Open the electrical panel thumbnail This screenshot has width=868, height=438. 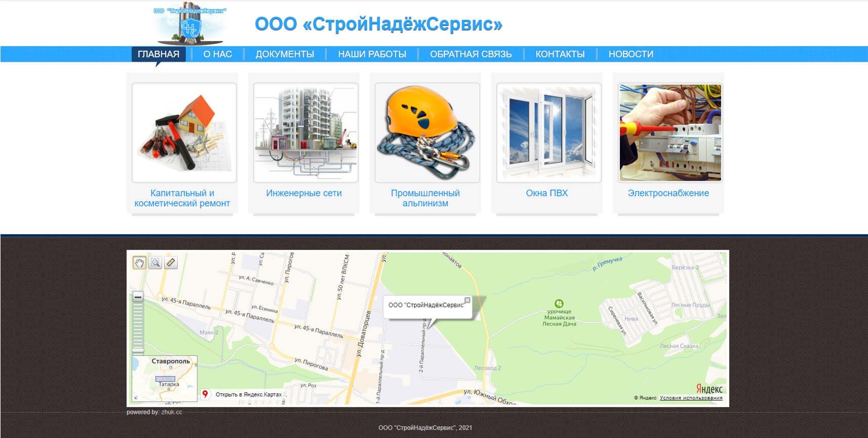[x=670, y=133]
